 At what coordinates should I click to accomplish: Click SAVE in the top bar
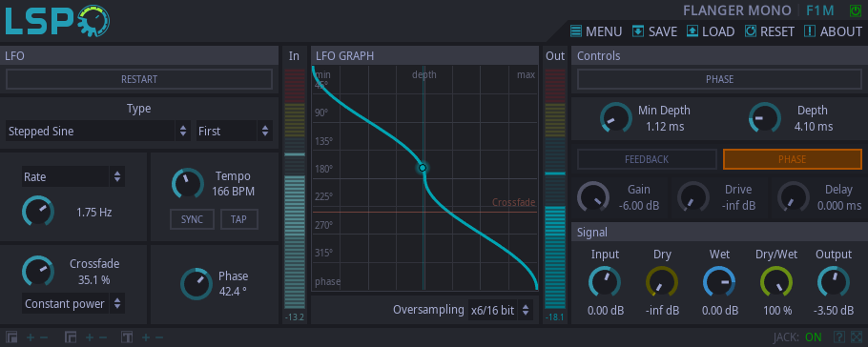(x=655, y=31)
